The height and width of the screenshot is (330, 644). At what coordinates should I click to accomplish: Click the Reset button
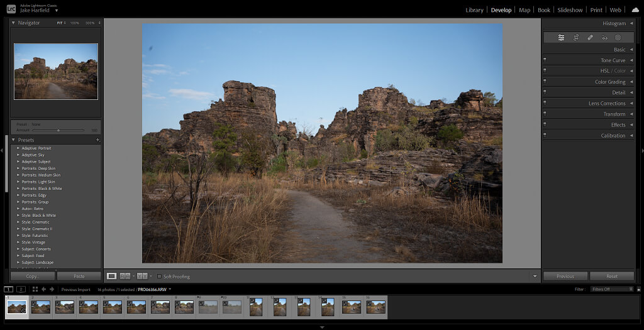click(612, 276)
